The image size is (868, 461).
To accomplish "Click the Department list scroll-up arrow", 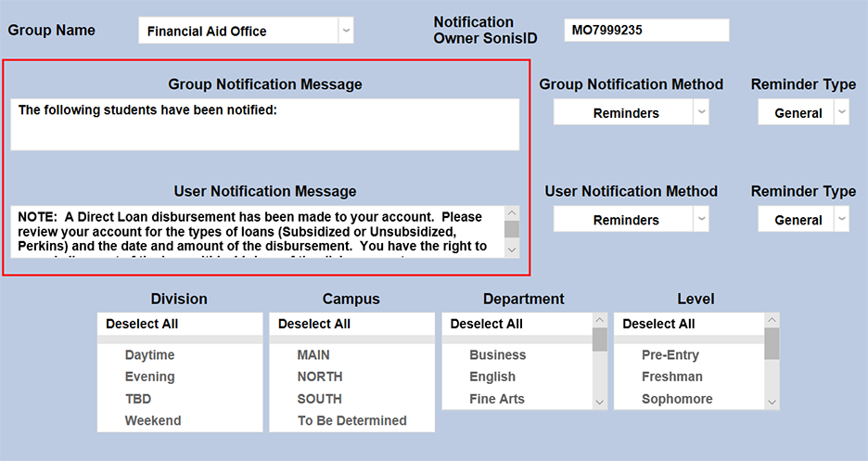I will tap(599, 320).
